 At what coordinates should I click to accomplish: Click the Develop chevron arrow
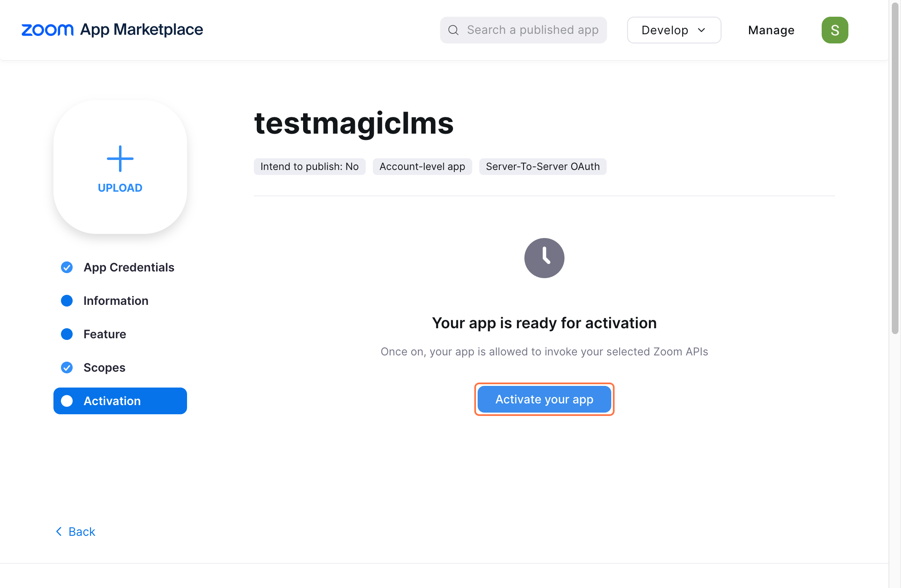[x=702, y=30]
